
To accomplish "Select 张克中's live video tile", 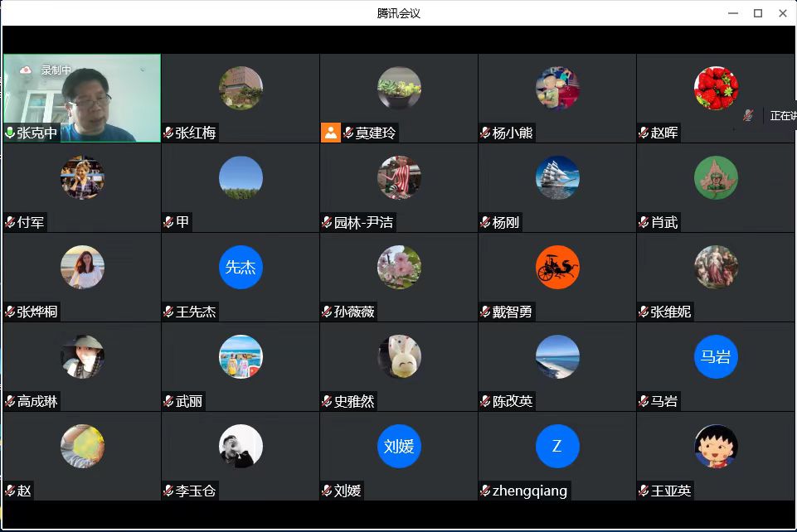I will (x=82, y=98).
